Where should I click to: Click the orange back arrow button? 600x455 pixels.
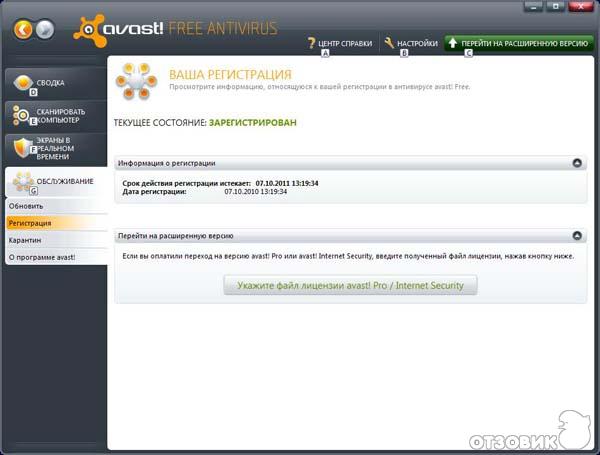click(x=22, y=30)
